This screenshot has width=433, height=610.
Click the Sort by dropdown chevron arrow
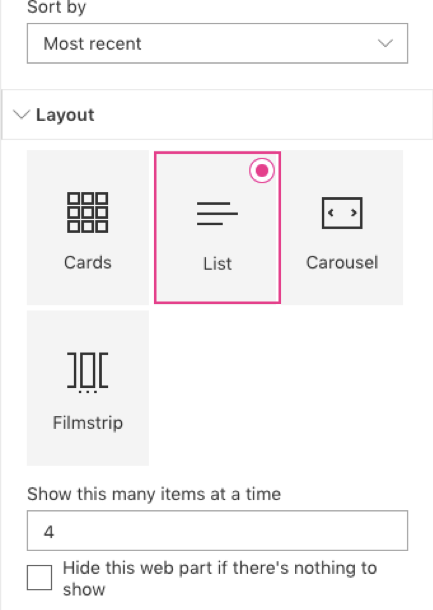385,43
